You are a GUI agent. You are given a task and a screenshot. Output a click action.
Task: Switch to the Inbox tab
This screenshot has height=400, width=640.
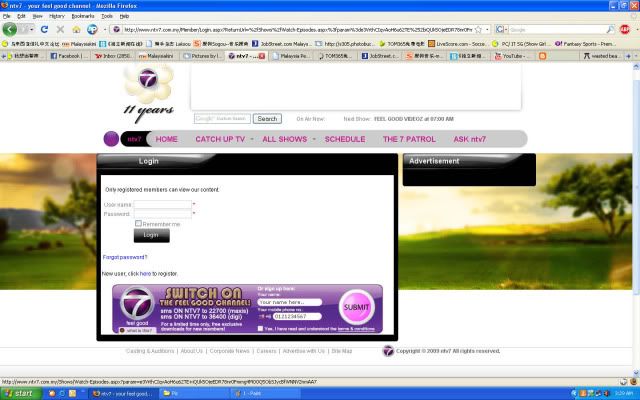[113, 56]
